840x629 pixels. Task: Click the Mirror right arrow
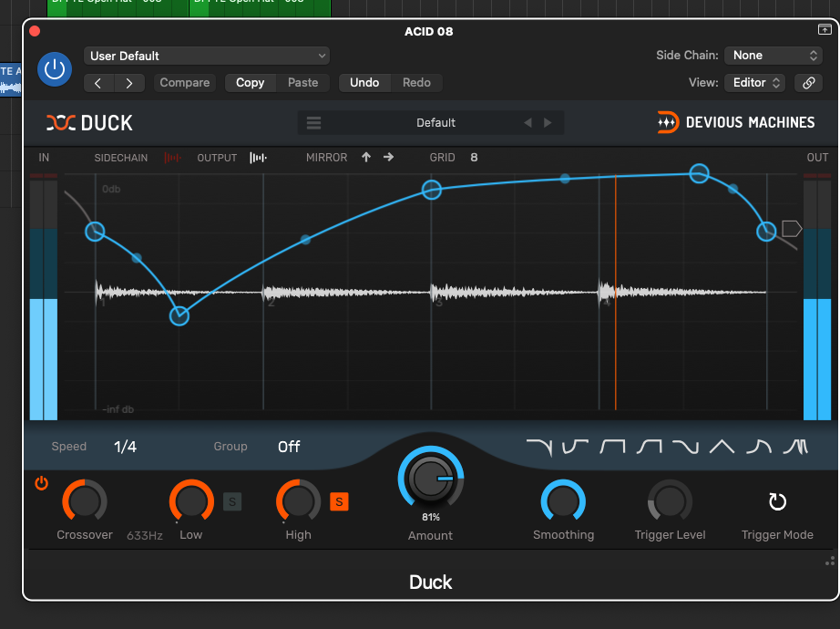pyautogui.click(x=388, y=157)
